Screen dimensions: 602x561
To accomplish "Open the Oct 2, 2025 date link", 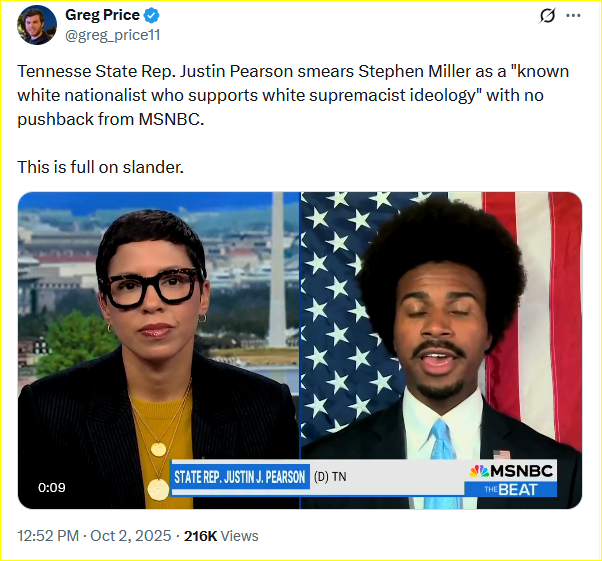I will (131, 536).
